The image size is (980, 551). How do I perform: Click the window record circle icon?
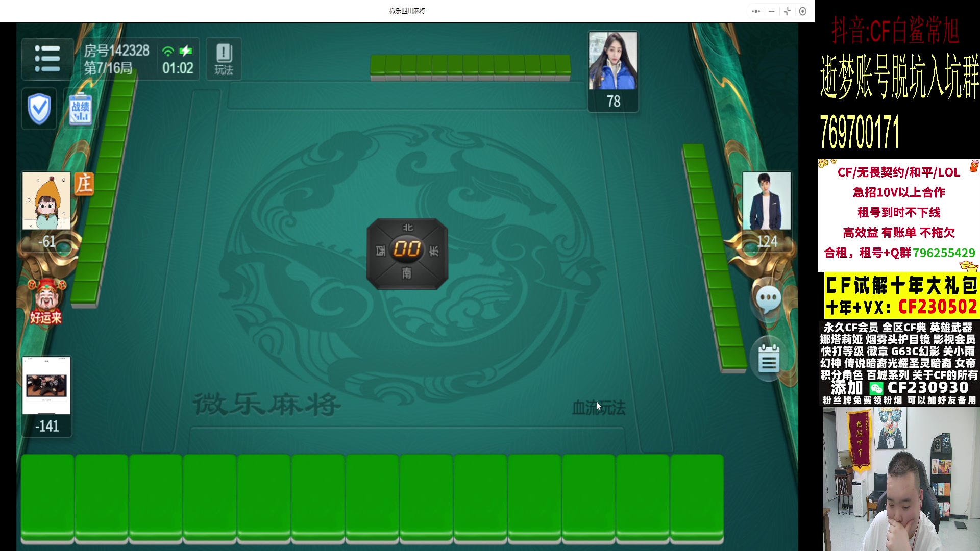pos(803,11)
